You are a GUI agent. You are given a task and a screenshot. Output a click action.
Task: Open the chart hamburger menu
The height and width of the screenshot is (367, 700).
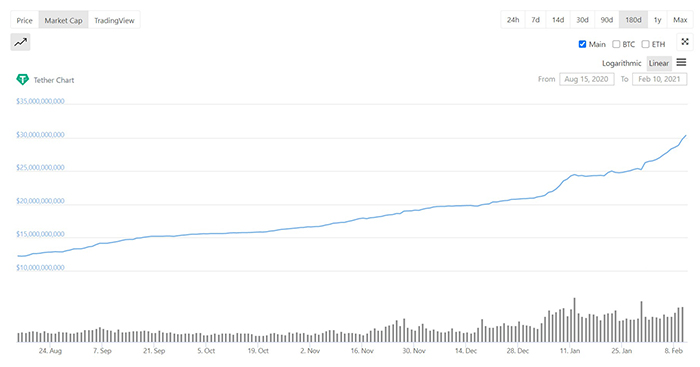click(x=681, y=63)
